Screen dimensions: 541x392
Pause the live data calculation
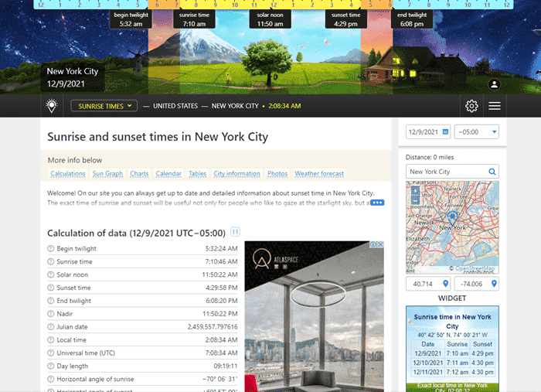click(236, 232)
